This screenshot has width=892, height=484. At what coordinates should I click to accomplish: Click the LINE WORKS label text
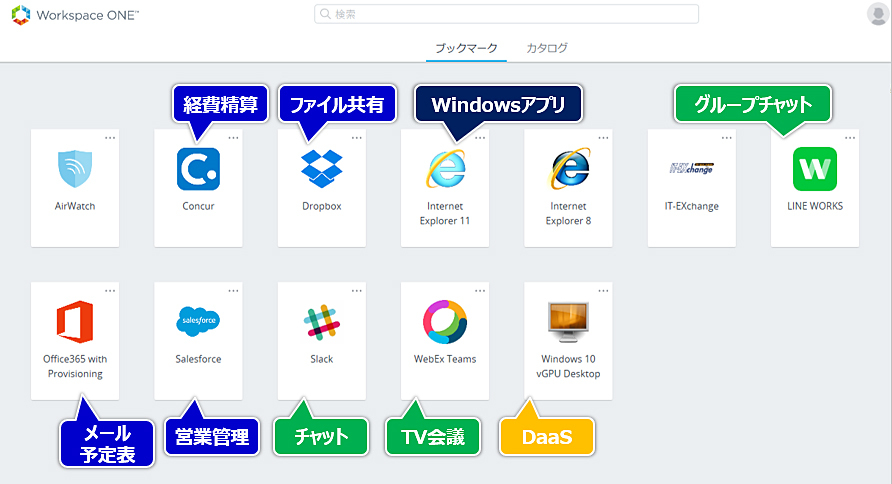815,206
